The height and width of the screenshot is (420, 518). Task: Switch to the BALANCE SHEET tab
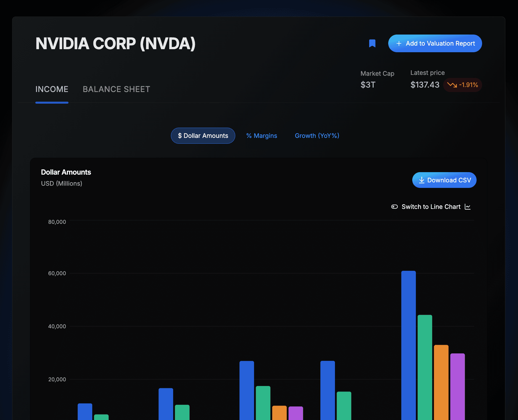[116, 89]
